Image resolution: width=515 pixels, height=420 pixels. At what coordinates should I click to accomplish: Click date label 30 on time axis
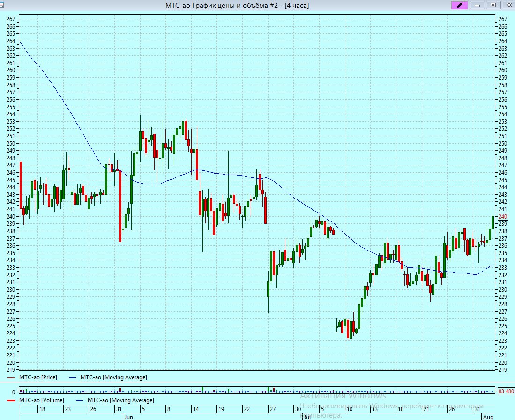pyautogui.click(x=298, y=409)
